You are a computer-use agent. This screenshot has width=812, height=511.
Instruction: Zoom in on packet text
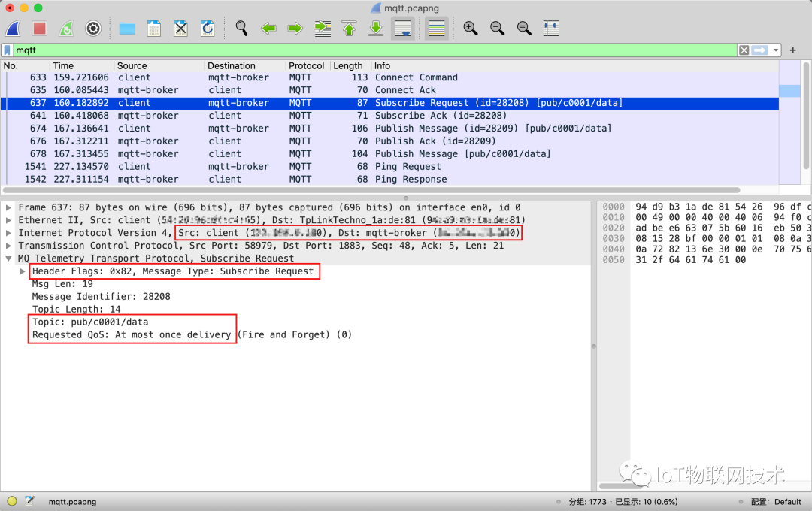pyautogui.click(x=471, y=29)
